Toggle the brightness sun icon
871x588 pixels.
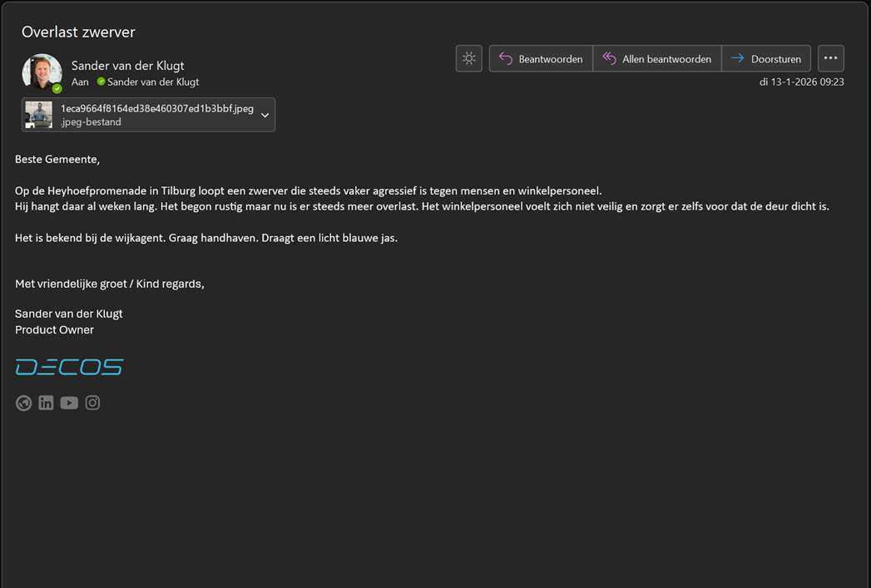468,58
